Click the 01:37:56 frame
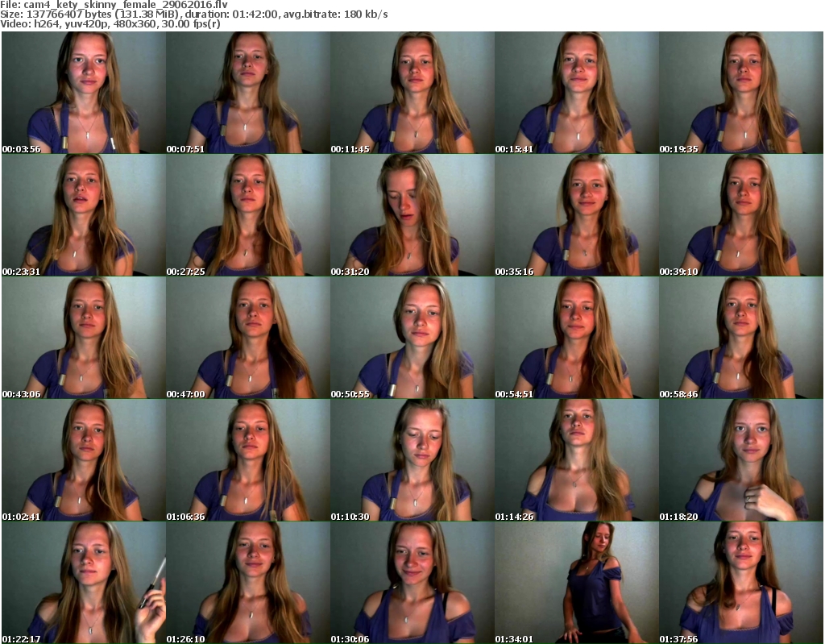The image size is (825, 644). (741, 583)
